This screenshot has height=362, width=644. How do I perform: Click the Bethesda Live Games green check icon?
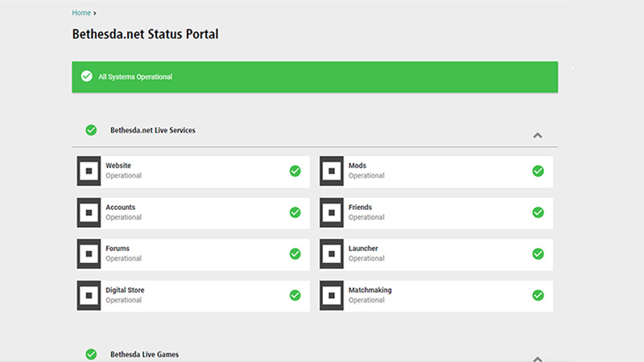point(91,354)
